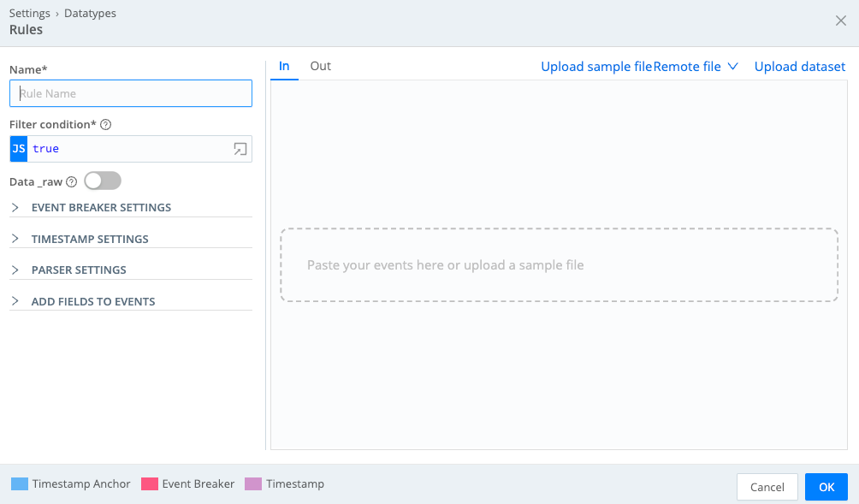Expand Parser Settings section
This screenshot has height=504, width=859.
tap(130, 270)
